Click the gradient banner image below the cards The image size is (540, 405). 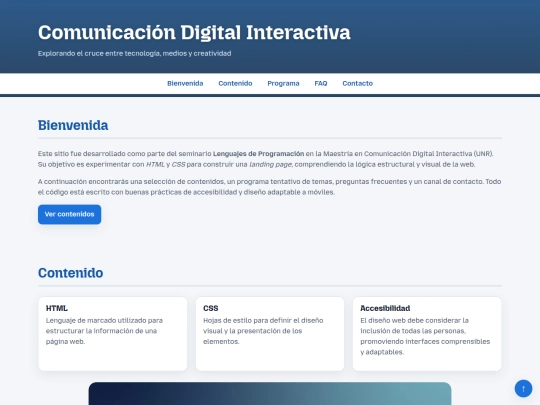[x=270, y=393]
